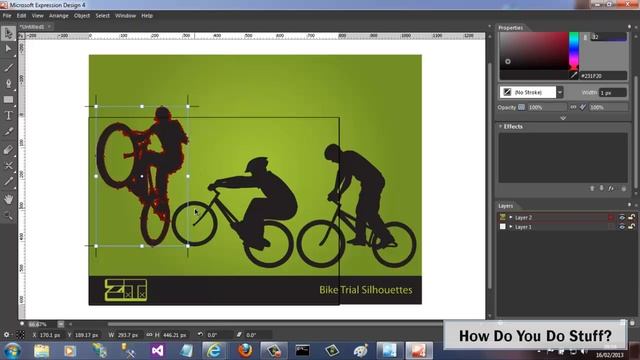Expand Layer 1 contents
This screenshot has height=360, width=640.
pyautogui.click(x=511, y=227)
